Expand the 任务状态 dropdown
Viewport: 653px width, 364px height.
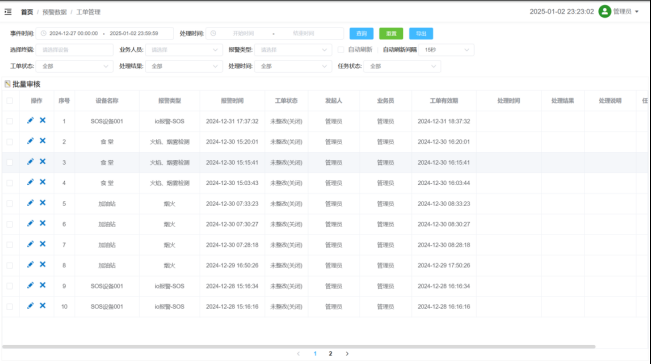[402, 66]
